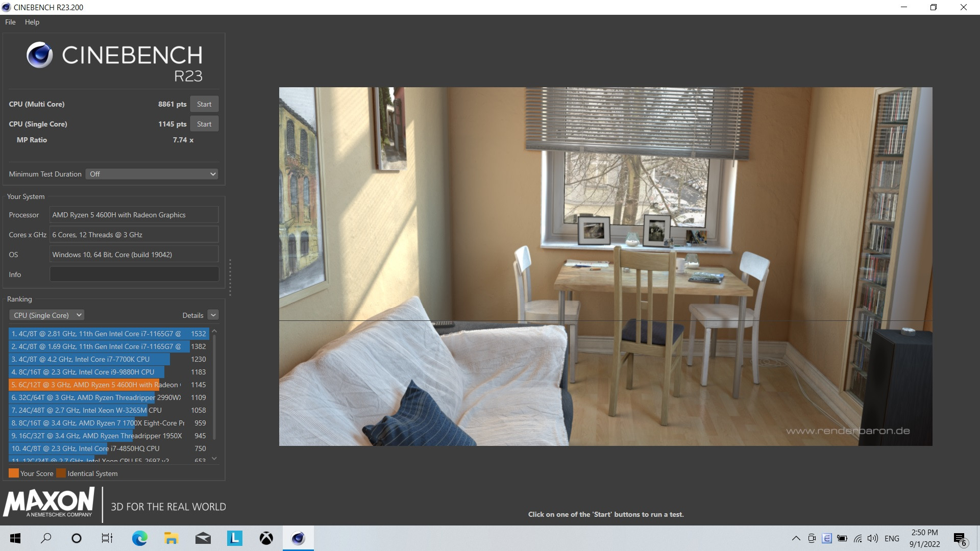Screen dimensions: 980x551
Task: Open the File menu
Action: pyautogui.click(x=10, y=22)
